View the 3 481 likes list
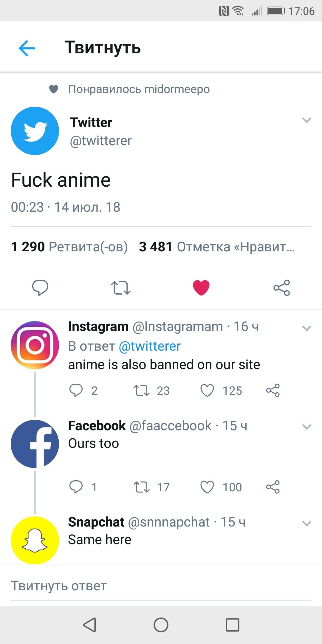The width and height of the screenshot is (322, 644). [216, 247]
